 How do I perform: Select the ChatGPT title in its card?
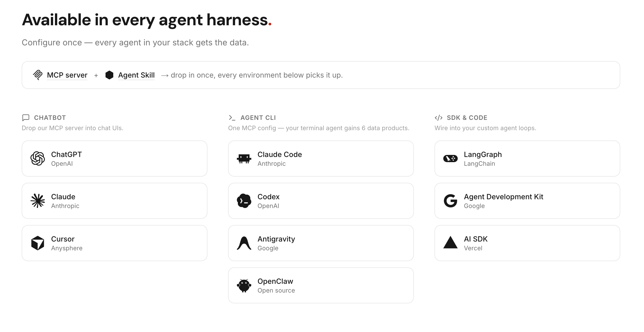coord(67,154)
